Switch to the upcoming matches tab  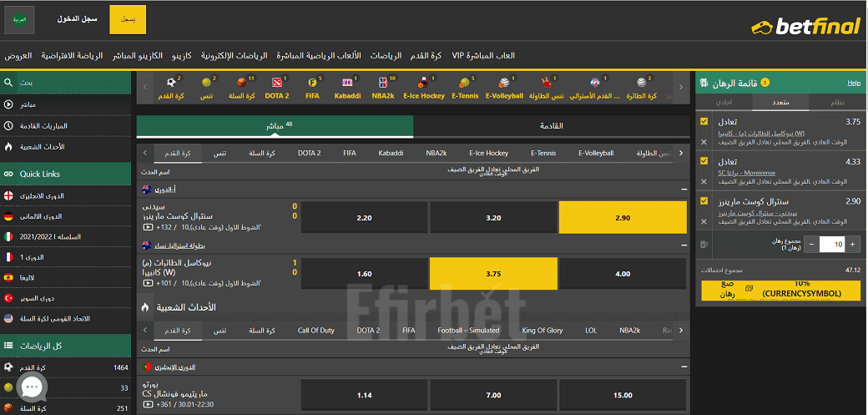[552, 126]
